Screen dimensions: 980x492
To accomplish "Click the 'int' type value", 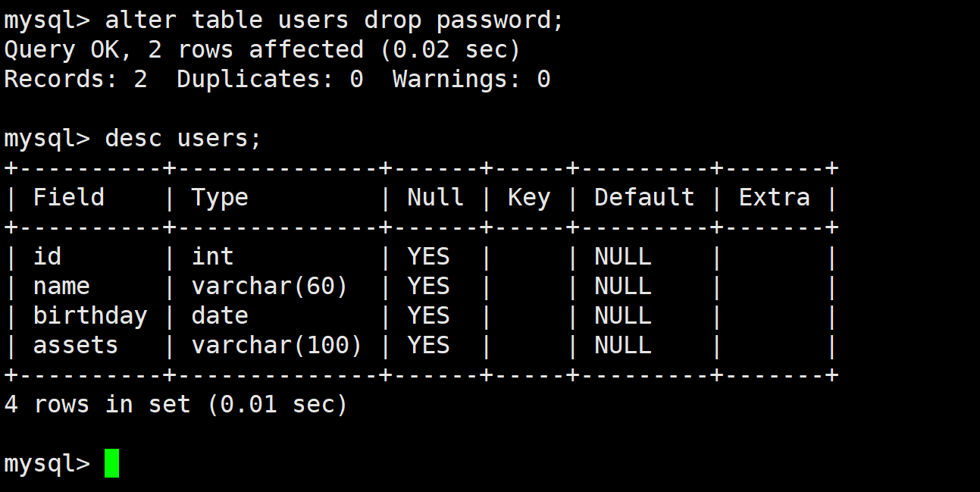I will [212, 257].
